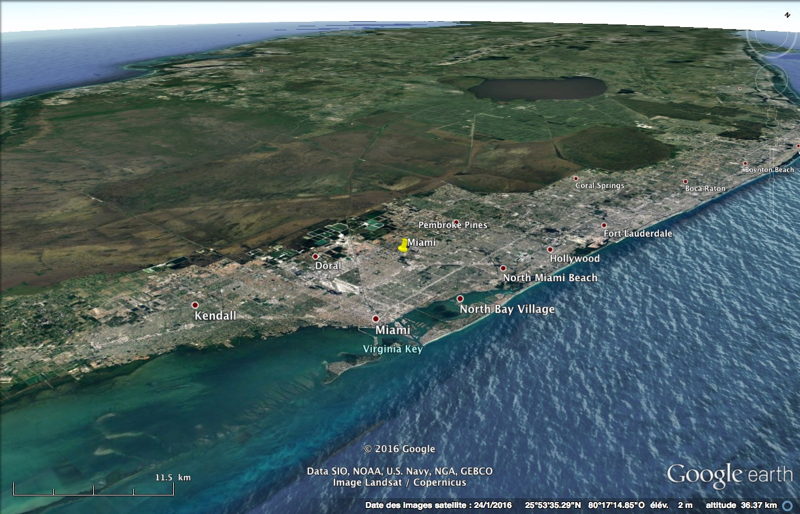Screen dimensions: 800x514
Task: Select the Coral Springs placemark
Action: 577,179
